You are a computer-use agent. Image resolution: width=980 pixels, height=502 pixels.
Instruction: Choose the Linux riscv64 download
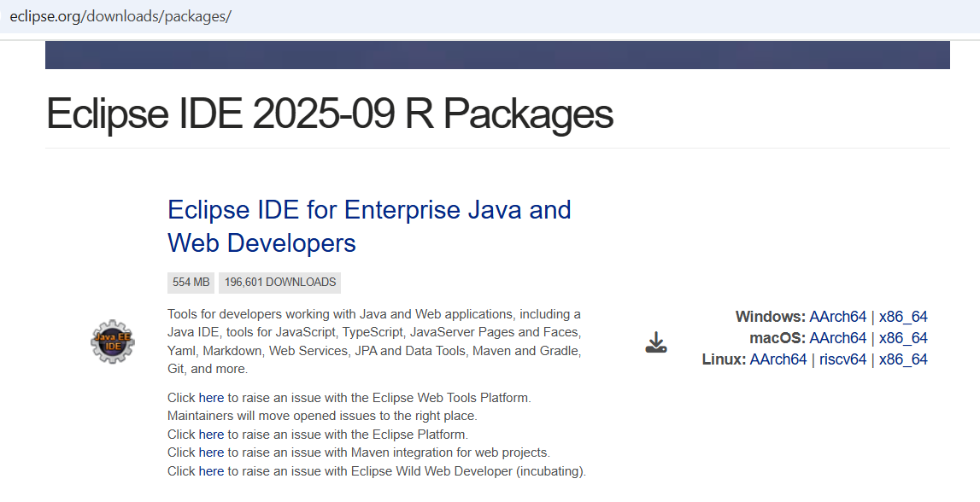(842, 359)
